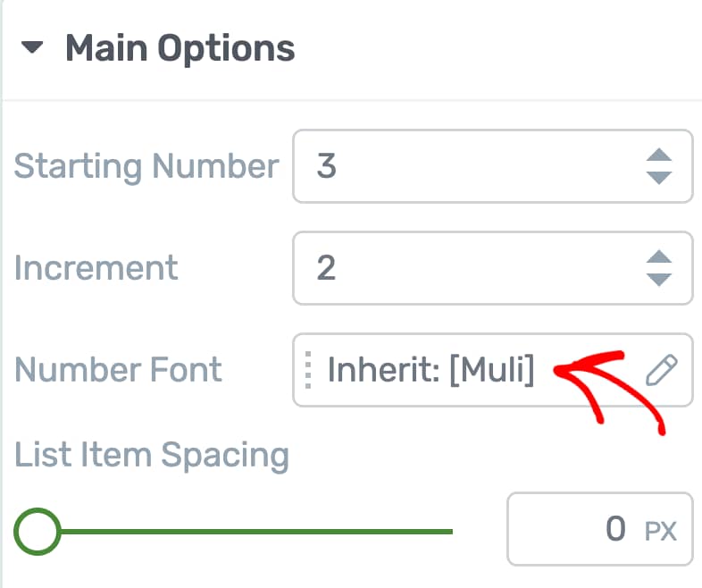Click far right end of spacing slider track
Image resolution: width=702 pixels, height=588 pixels.
click(x=450, y=532)
